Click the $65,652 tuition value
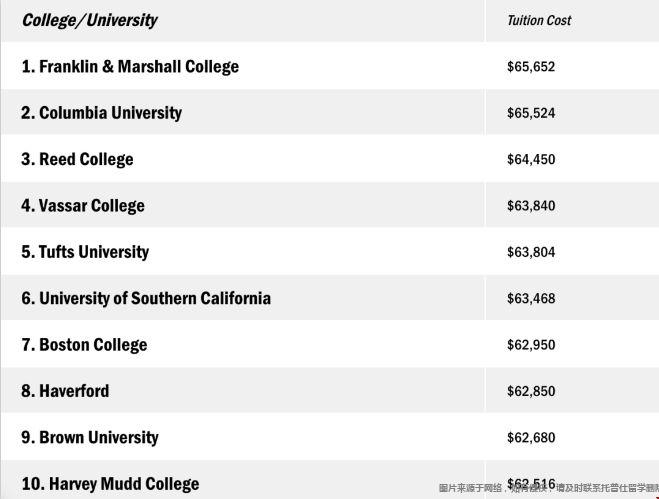The image size is (659, 499). (531, 66)
